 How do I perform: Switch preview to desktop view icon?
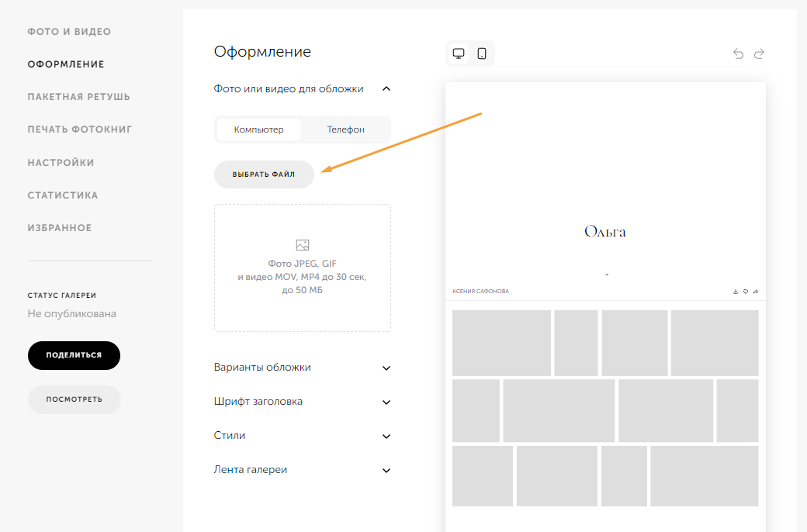[x=458, y=54]
